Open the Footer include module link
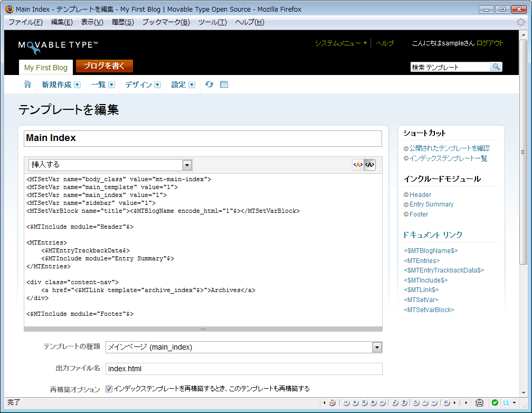Viewport: 532px width, 413px height. (419, 214)
